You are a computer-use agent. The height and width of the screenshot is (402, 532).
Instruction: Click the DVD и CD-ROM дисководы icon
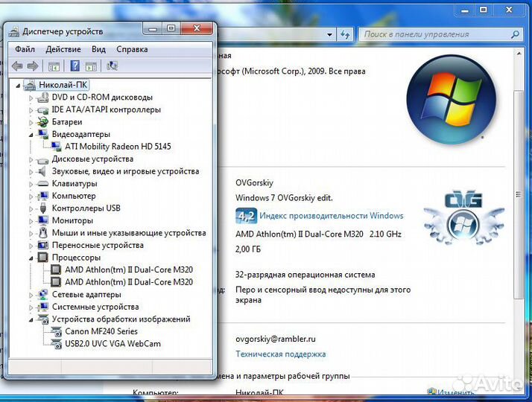click(42, 98)
